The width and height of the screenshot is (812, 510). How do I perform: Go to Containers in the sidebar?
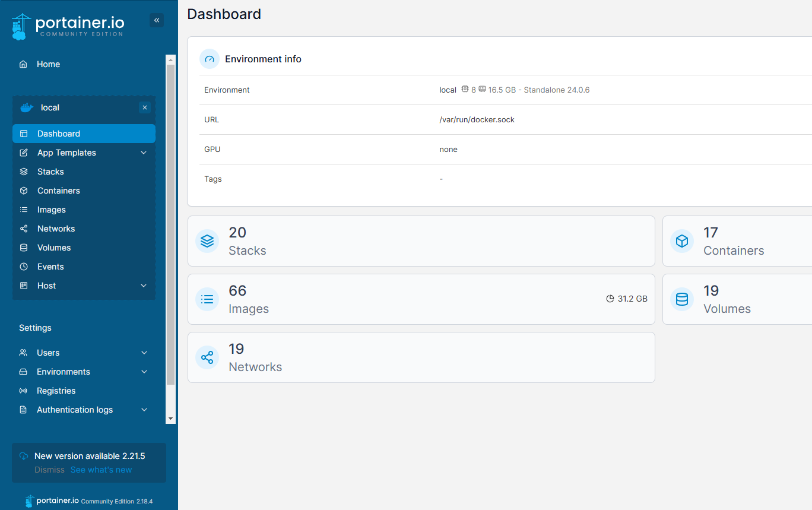[84, 191]
